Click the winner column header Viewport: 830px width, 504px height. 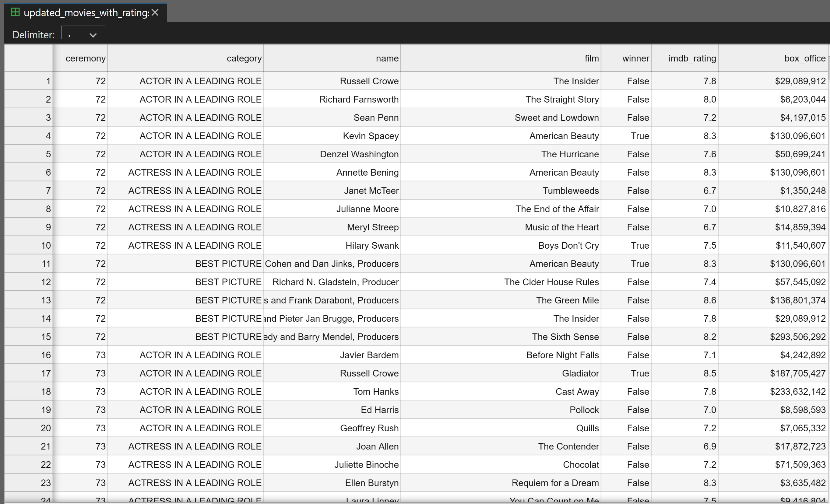(x=626, y=58)
